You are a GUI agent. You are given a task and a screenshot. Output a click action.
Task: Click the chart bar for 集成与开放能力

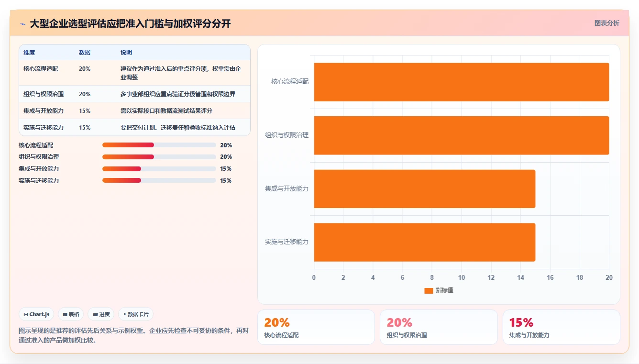coord(424,188)
